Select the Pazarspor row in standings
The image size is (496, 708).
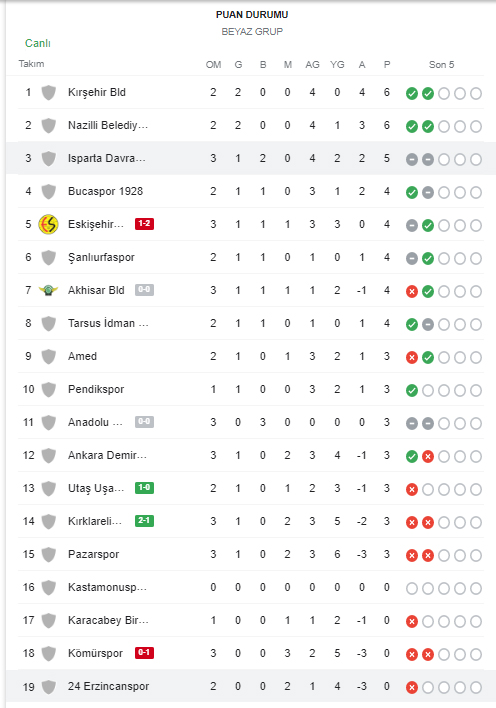click(251, 554)
